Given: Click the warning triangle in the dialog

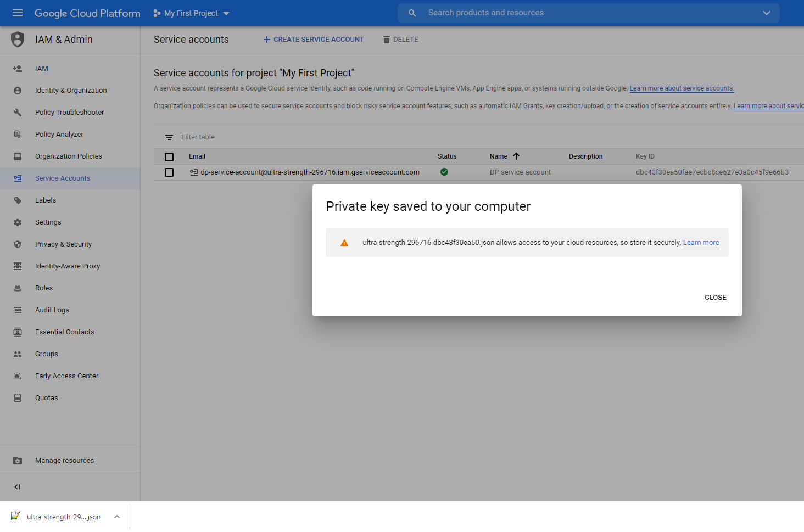Looking at the screenshot, I should pyautogui.click(x=344, y=243).
